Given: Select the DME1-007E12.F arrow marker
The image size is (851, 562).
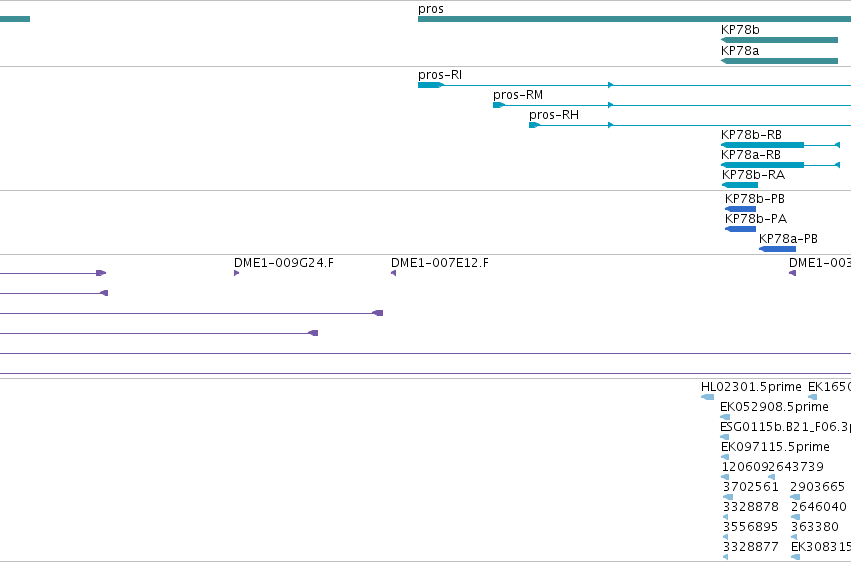Looking at the screenshot, I should pos(393,273).
